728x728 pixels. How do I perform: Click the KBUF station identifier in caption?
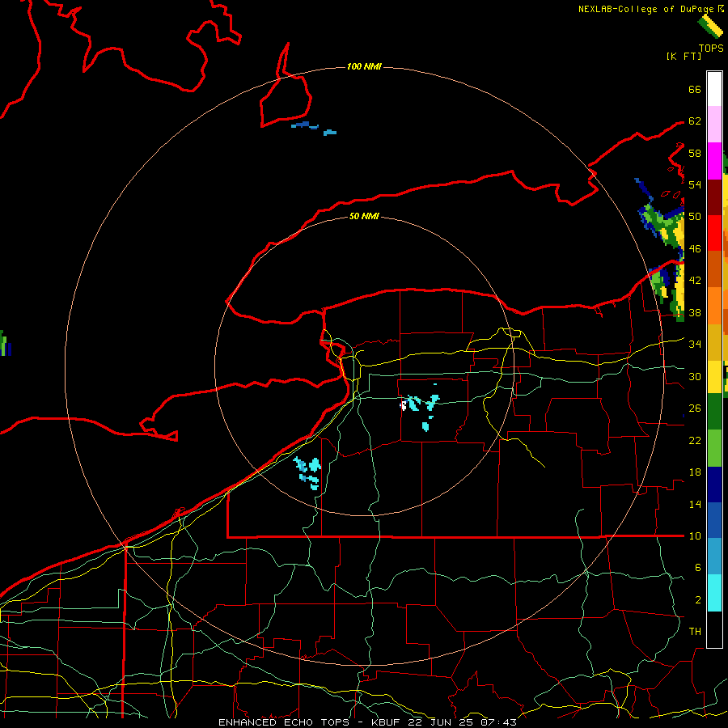(x=387, y=722)
